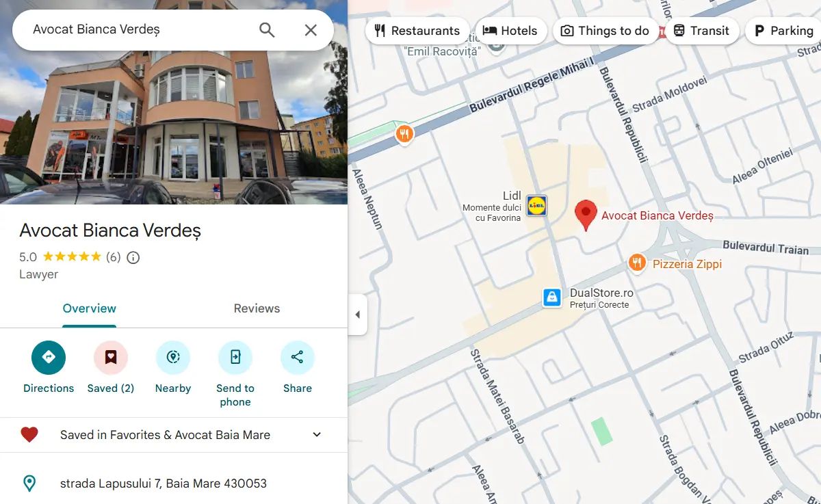Select the Parking chip
The height and width of the screenshot is (504, 821).
pyautogui.click(x=784, y=31)
